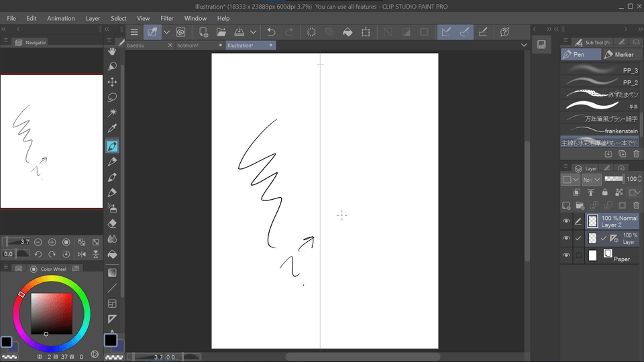Select the Ruler tool
This screenshot has width=644, height=362.
(112, 319)
